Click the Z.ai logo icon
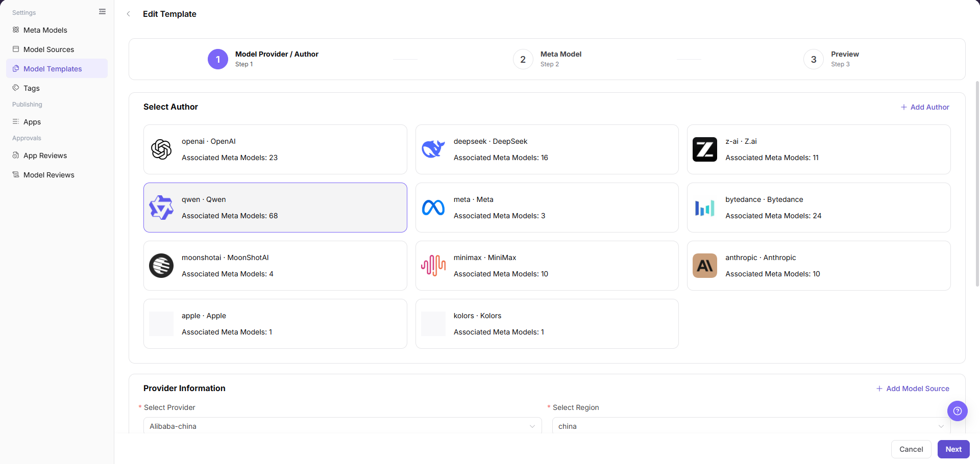The width and height of the screenshot is (980, 464). point(705,149)
